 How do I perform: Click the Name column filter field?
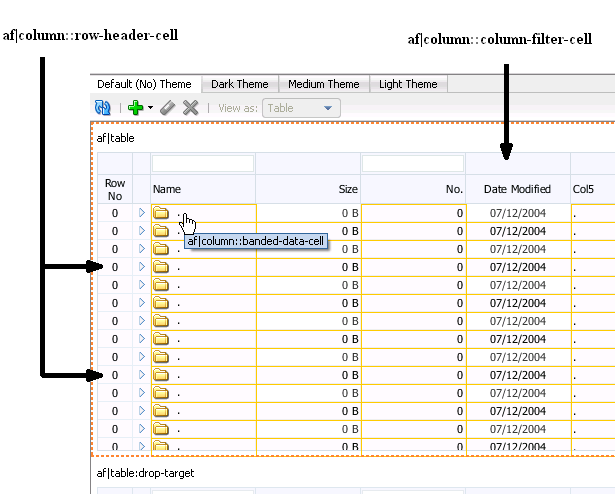click(x=203, y=164)
